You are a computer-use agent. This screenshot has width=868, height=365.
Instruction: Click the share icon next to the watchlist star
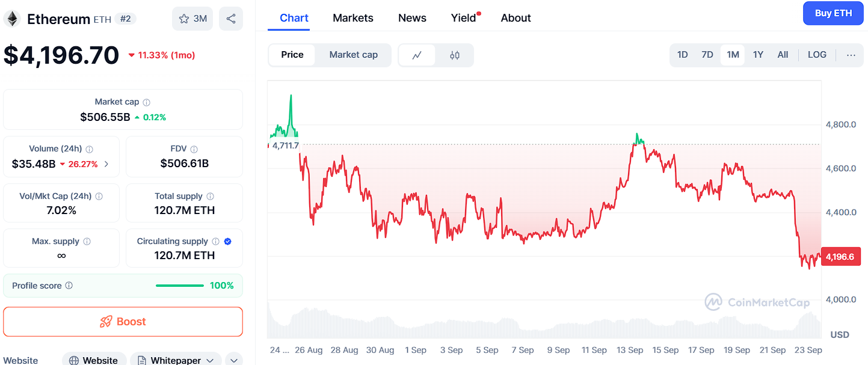coord(231,19)
